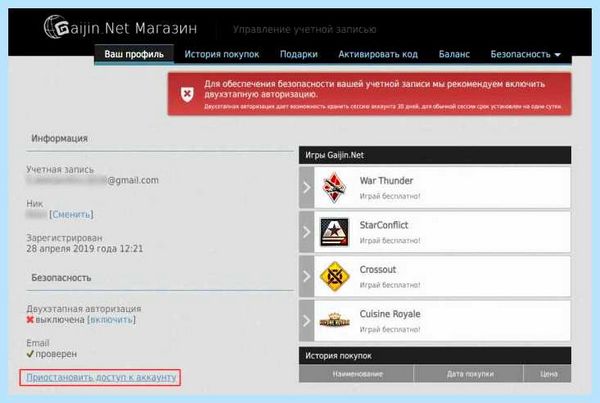Viewport: 600px width, 403px height.
Task: Click the Crossout game title
Action: (x=378, y=269)
